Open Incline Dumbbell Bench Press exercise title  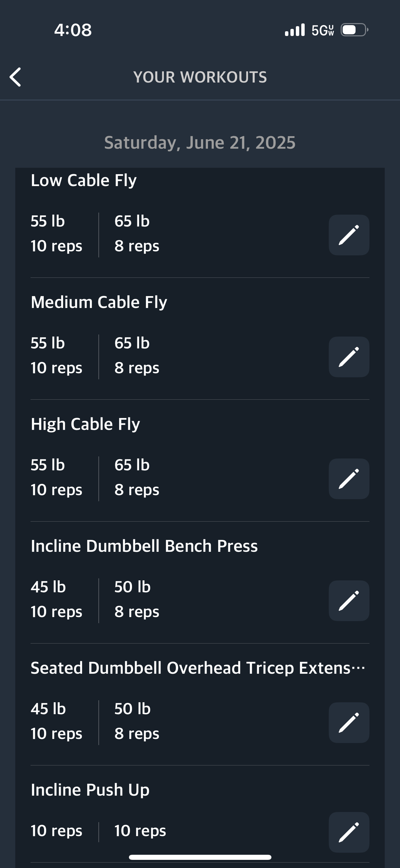(144, 546)
